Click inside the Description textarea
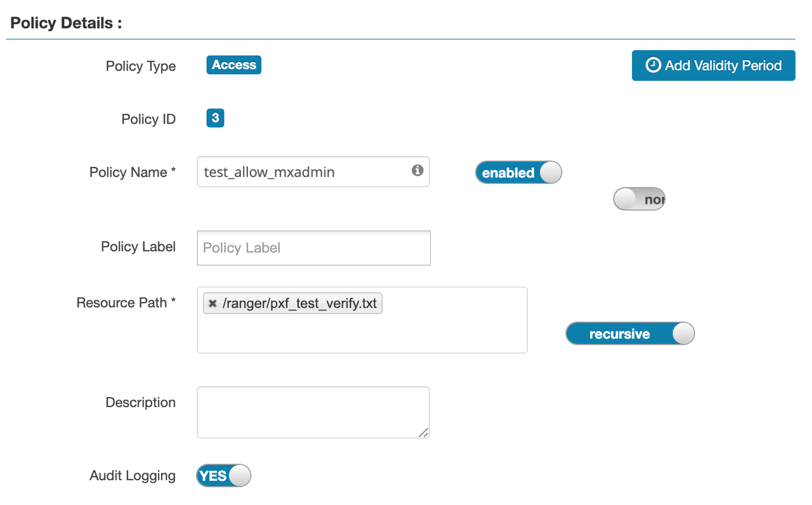 [313, 412]
